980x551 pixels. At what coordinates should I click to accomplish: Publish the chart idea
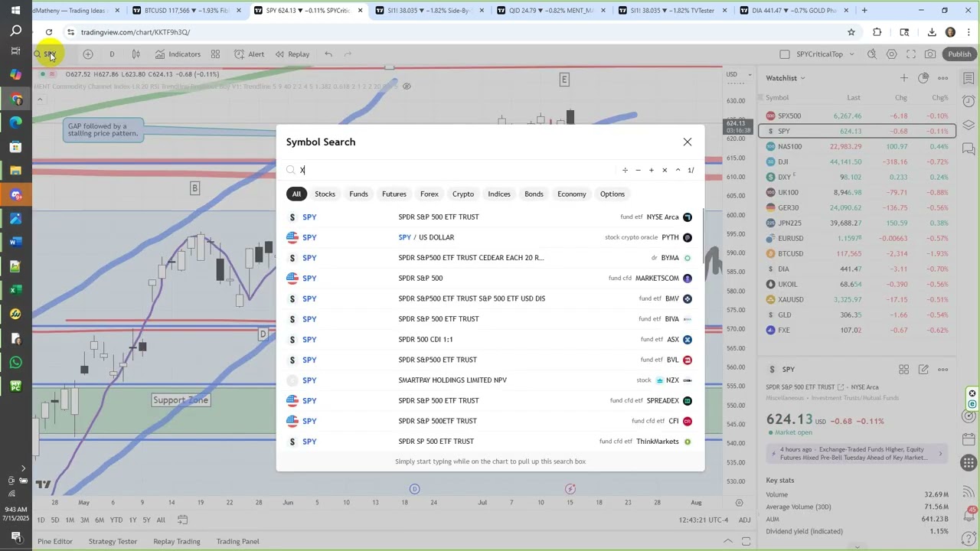click(x=959, y=54)
